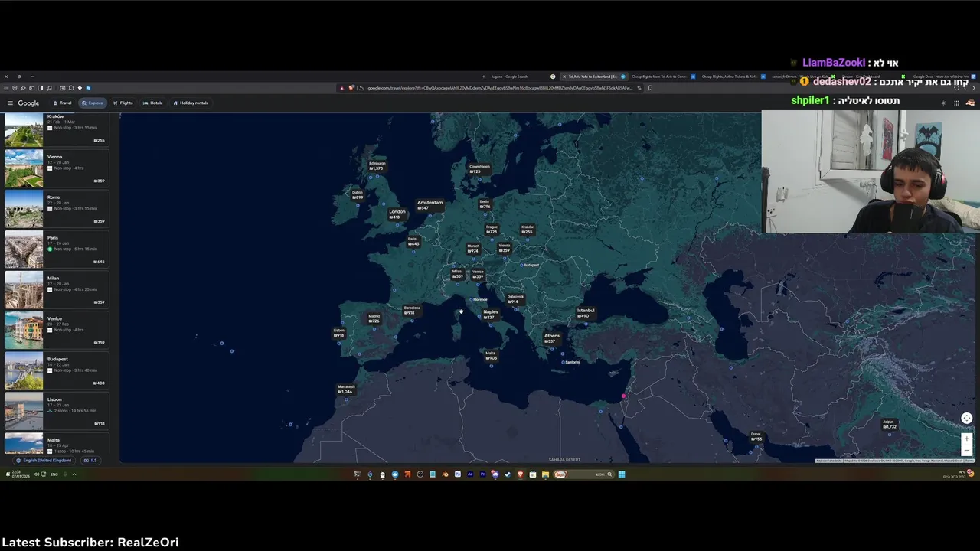Viewport: 980px width, 551px height.
Task: Select the Naples price marker
Action: 490,314
